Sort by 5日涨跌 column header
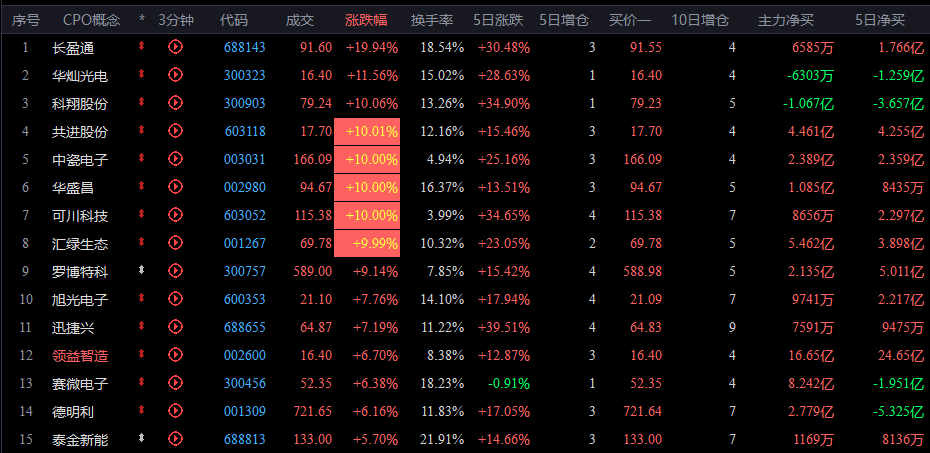The height and width of the screenshot is (453, 930). coord(498,20)
